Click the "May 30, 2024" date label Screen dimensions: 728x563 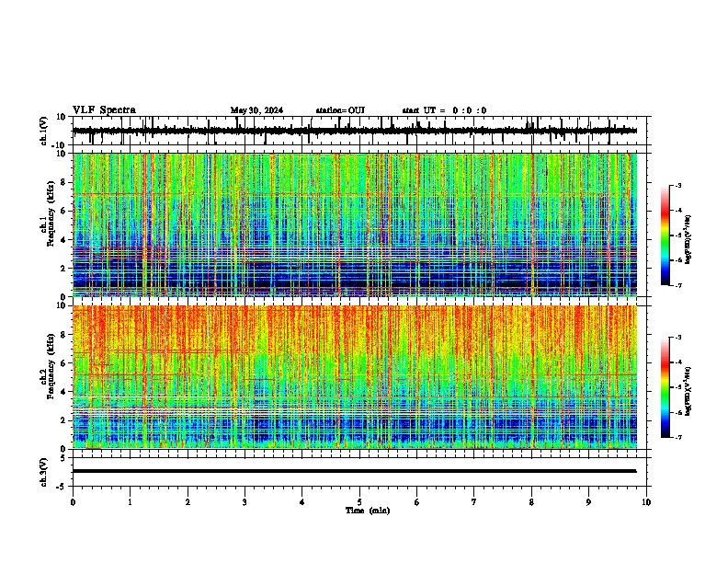point(256,110)
